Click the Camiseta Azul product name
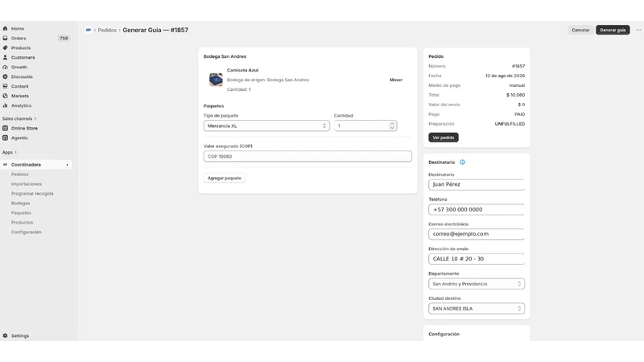Image resolution: width=644 pixels, height=362 pixels. (243, 70)
